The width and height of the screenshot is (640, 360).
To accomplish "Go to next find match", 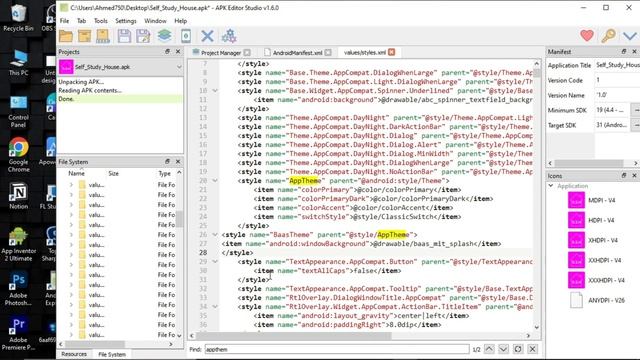I will pyautogui.click(x=503, y=349).
